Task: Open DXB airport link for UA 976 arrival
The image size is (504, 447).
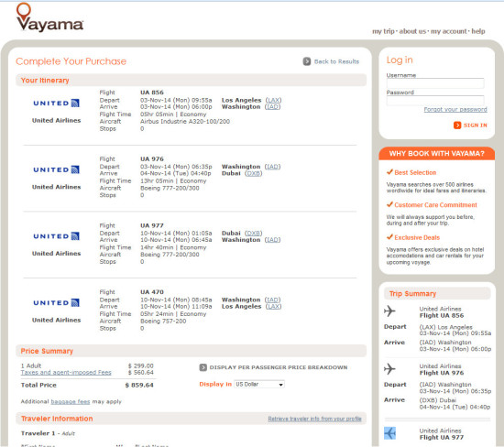Action: pos(253,173)
